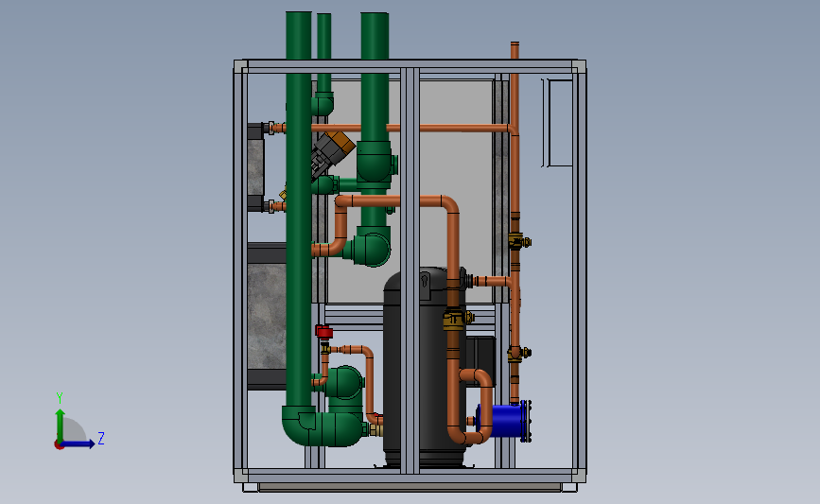This screenshot has width=820, height=504.
Task: Click the green Y axis arrow of the triad
Action: coord(61,425)
